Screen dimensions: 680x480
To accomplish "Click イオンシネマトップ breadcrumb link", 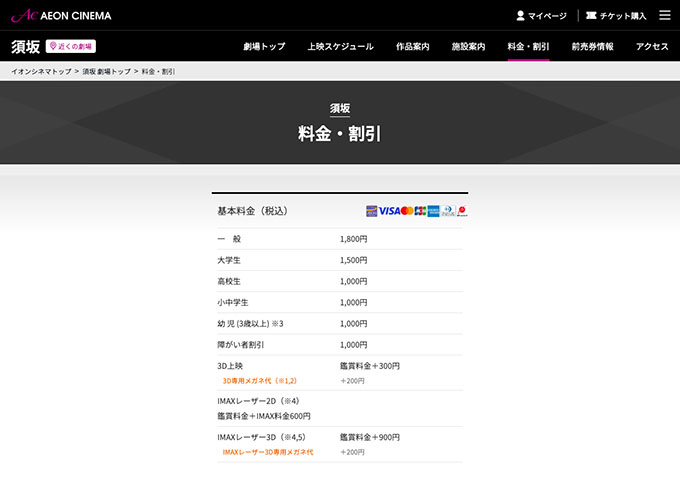I will coord(40,72).
